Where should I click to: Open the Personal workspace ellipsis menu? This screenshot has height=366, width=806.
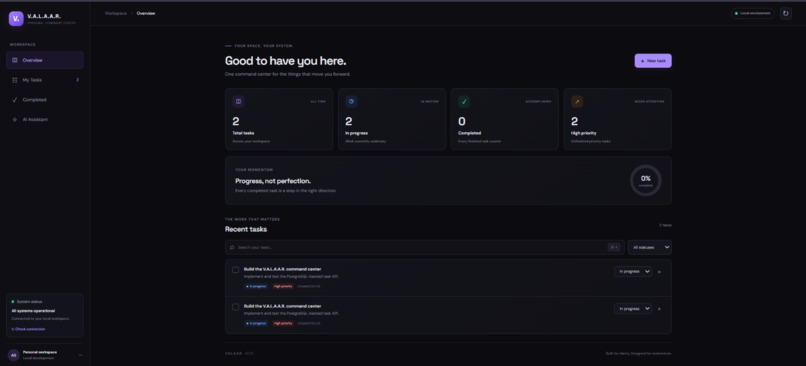80,355
